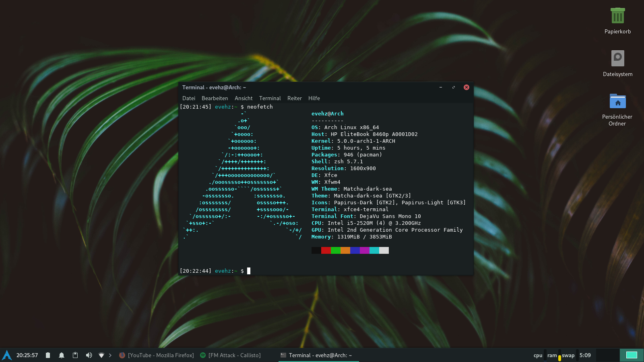Click the blue neofetch color block

pos(355,250)
